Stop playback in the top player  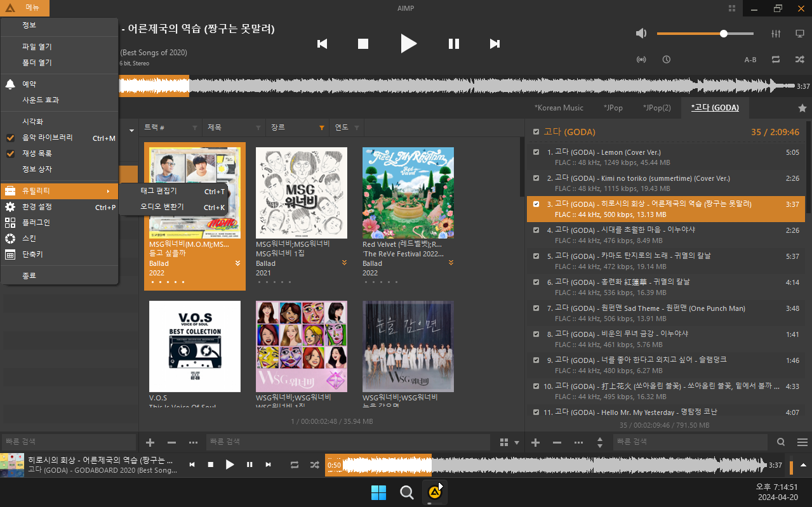point(363,44)
